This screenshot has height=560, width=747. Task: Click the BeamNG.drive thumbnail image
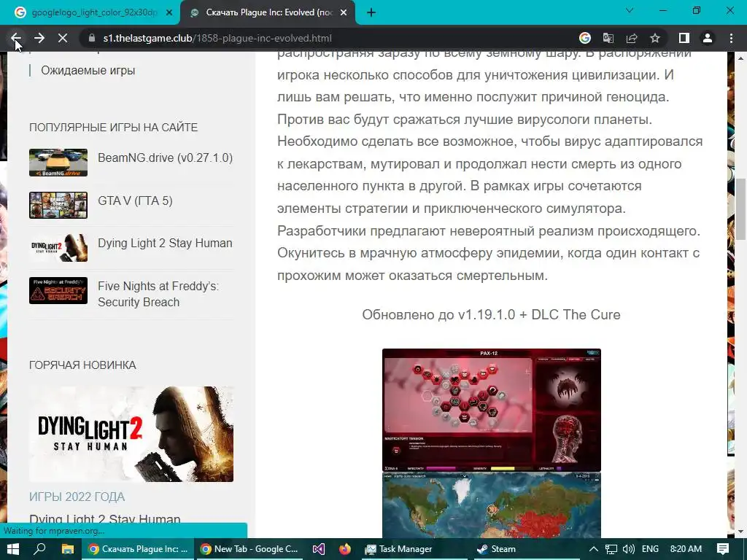point(58,163)
